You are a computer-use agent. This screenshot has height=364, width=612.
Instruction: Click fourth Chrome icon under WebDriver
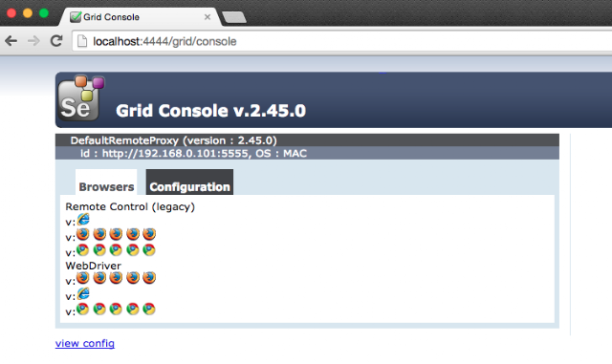pos(133,309)
